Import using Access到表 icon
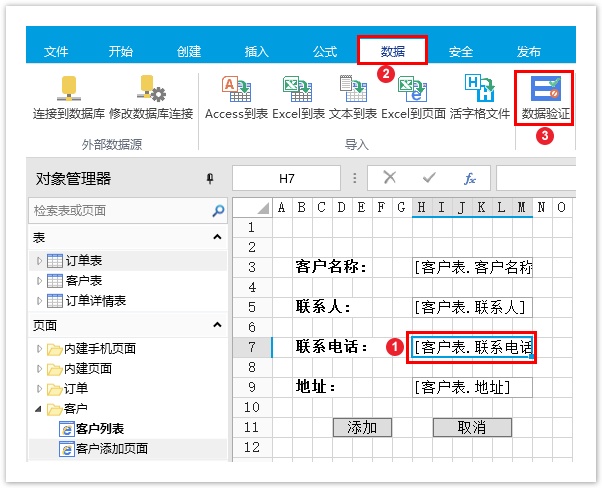602x488 pixels. tap(236, 89)
